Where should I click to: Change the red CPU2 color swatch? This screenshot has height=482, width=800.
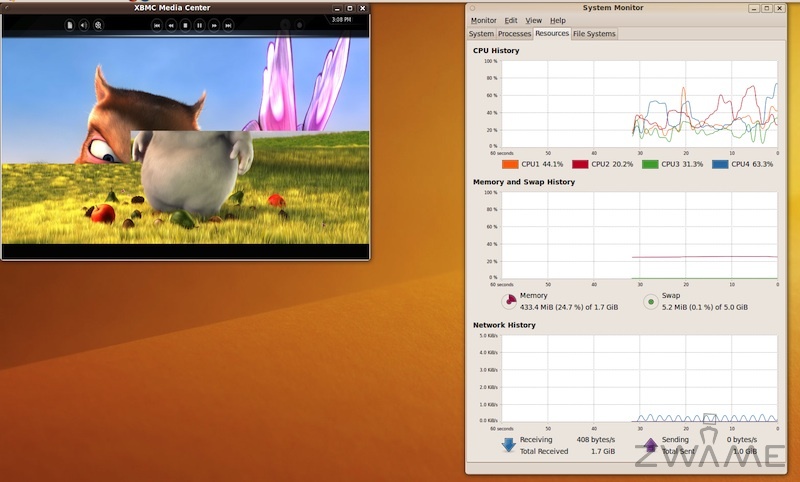pyautogui.click(x=580, y=164)
